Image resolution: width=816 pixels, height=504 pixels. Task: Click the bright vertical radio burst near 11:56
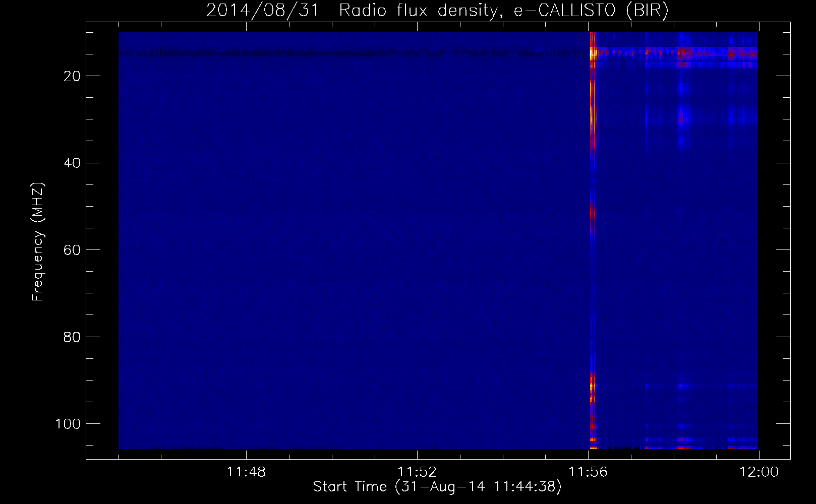pyautogui.click(x=593, y=240)
